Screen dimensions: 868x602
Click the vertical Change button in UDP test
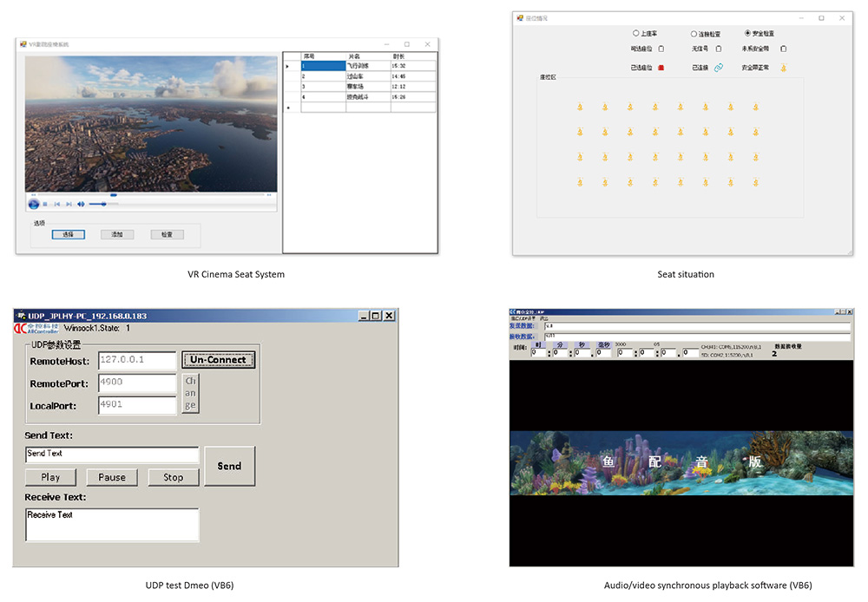click(x=190, y=394)
